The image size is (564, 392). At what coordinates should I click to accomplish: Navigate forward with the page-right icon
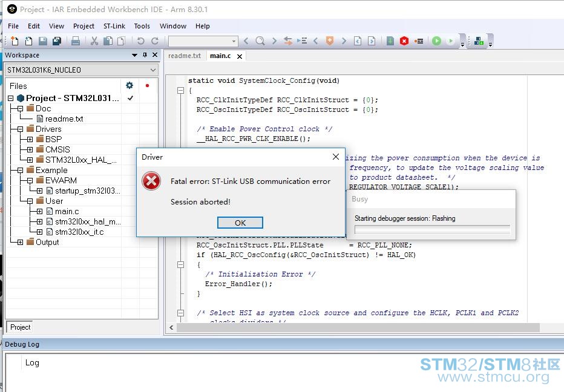pos(372,41)
